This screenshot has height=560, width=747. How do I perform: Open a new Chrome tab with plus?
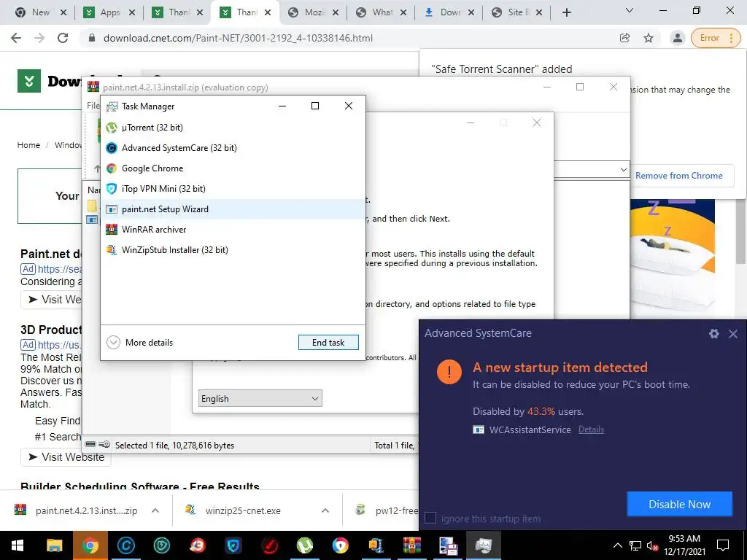tap(566, 12)
